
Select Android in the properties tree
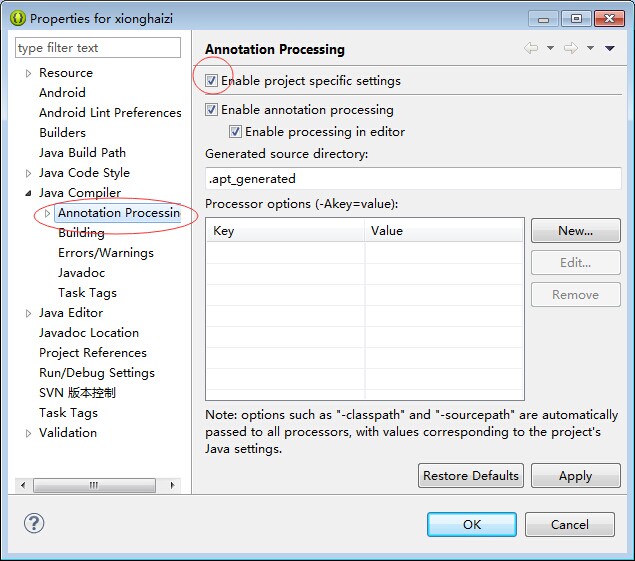click(62, 93)
